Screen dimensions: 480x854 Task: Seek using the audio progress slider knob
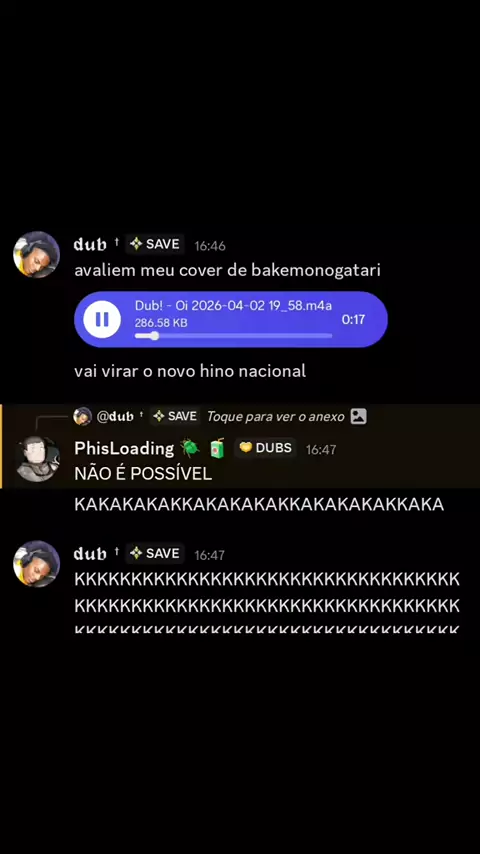(155, 336)
